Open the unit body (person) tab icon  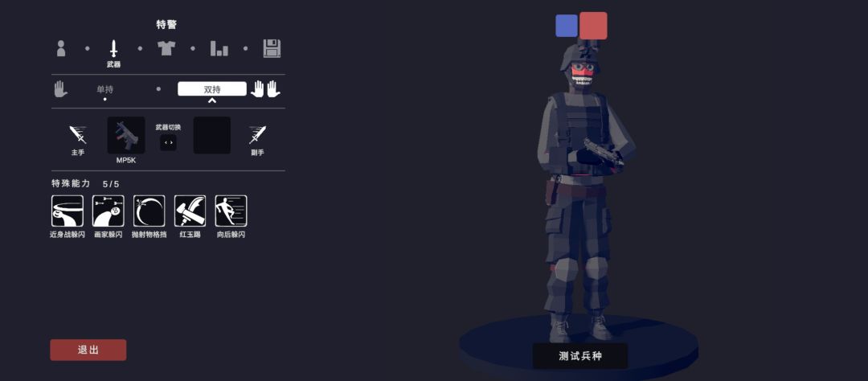(61, 48)
